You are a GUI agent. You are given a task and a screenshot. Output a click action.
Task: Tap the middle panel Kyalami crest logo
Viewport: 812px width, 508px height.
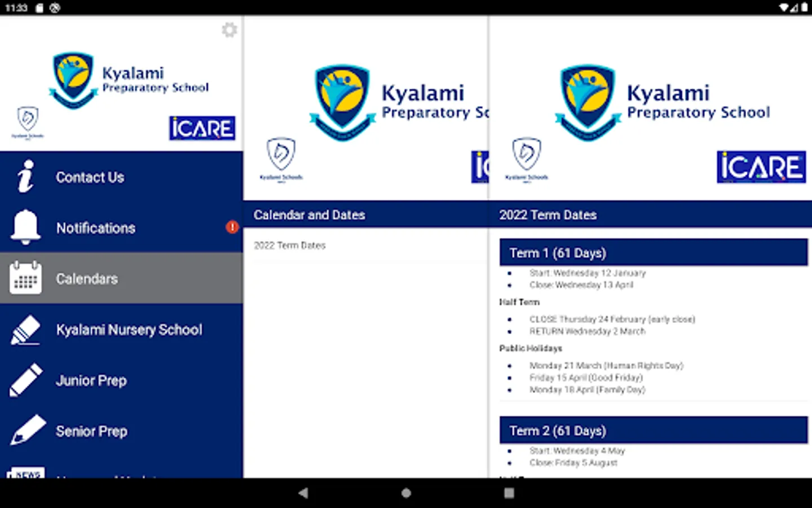342,103
